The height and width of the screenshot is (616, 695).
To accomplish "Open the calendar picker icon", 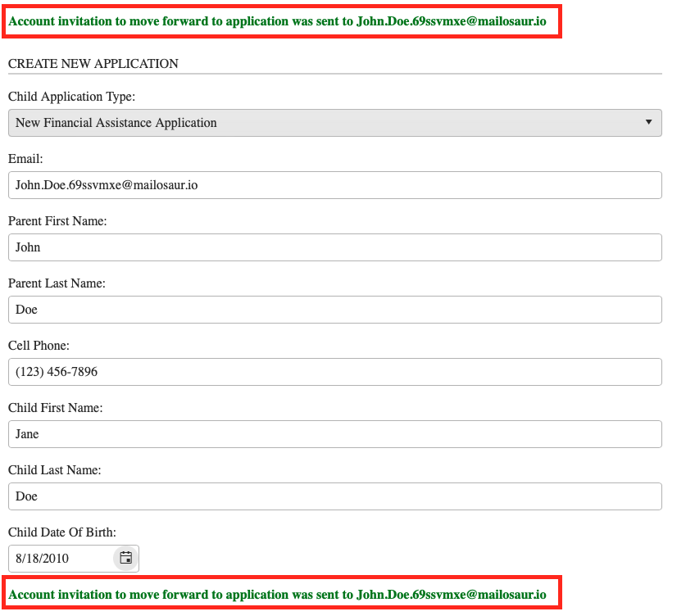I will pyautogui.click(x=126, y=558).
